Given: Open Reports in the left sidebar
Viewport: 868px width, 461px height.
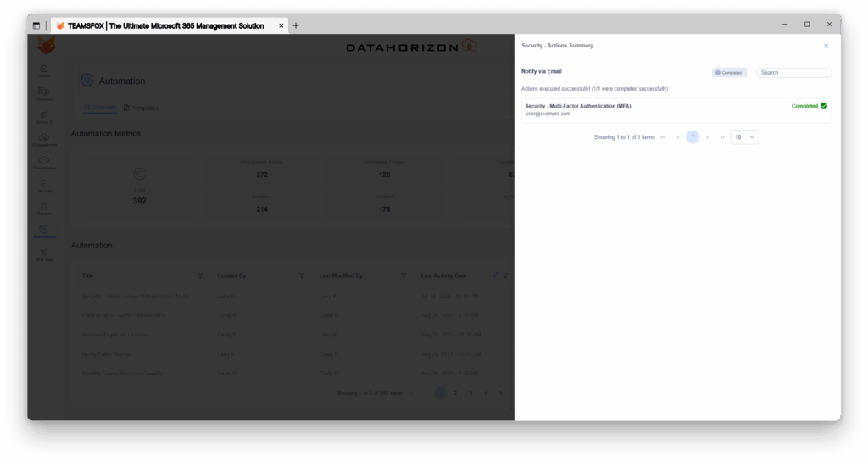Looking at the screenshot, I should coord(44,208).
